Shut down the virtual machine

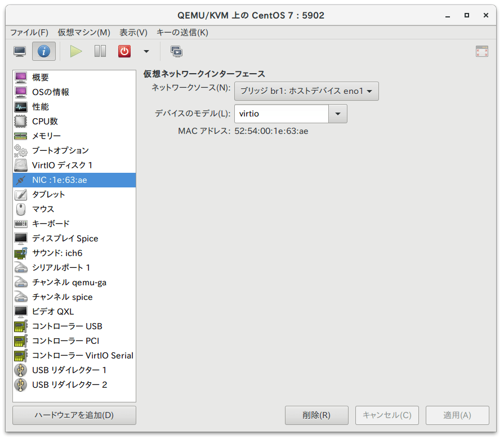click(x=124, y=51)
